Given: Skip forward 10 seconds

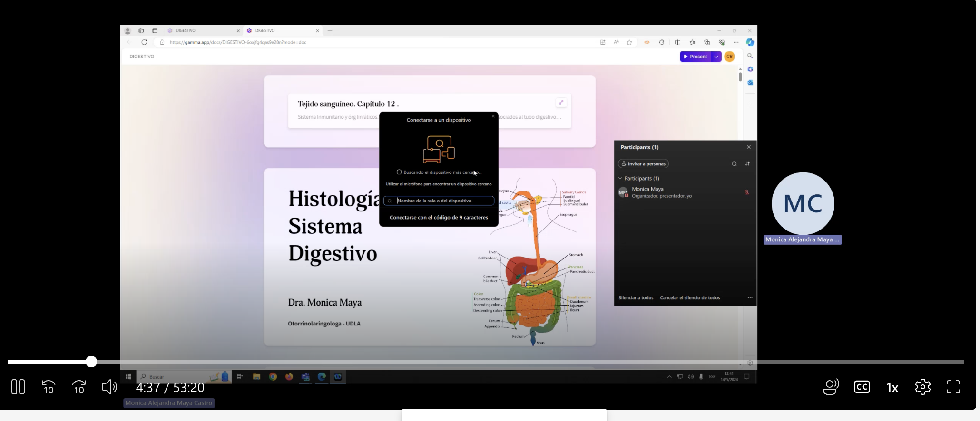Looking at the screenshot, I should (79, 387).
